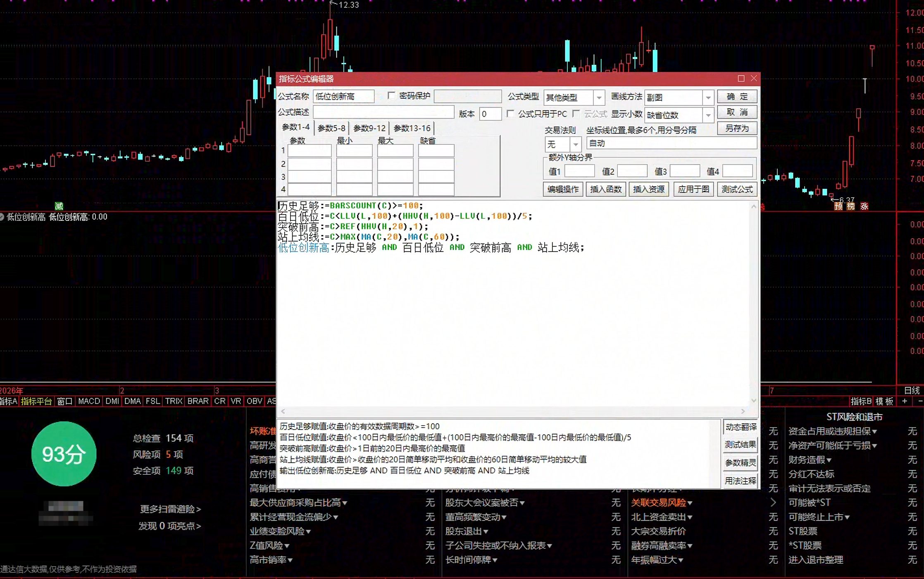Viewport: 924px width, 579px height.
Task: Select CR indicator tab
Action: (x=220, y=401)
